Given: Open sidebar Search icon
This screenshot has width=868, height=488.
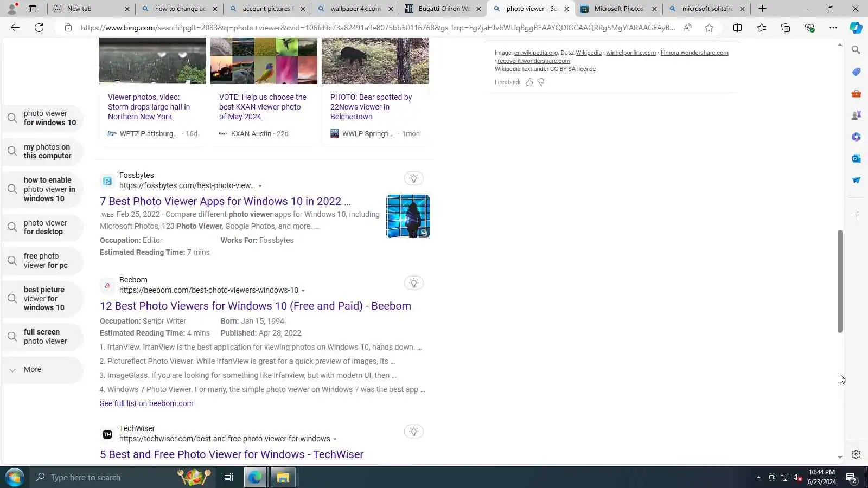Looking at the screenshot, I should coord(856,50).
